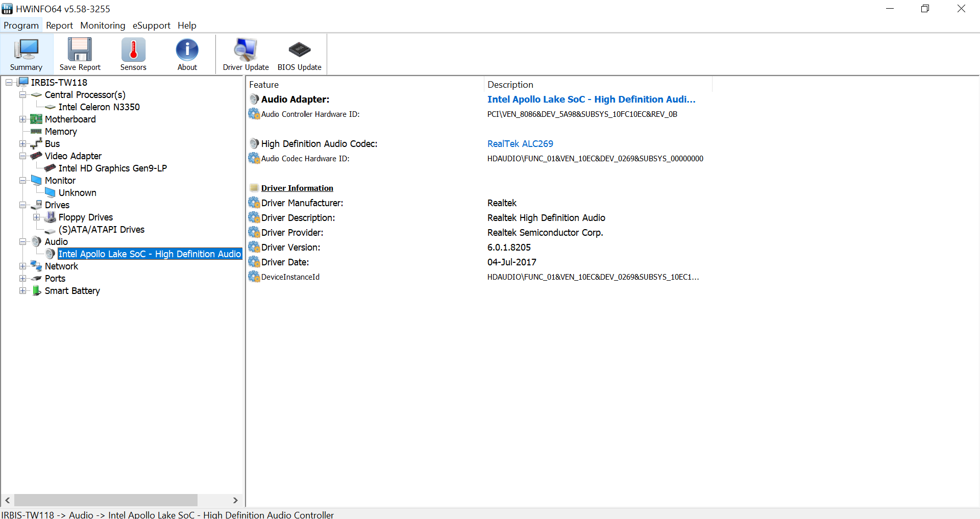Expand the Ports node
Image resolution: width=980 pixels, height=519 pixels.
[22, 278]
